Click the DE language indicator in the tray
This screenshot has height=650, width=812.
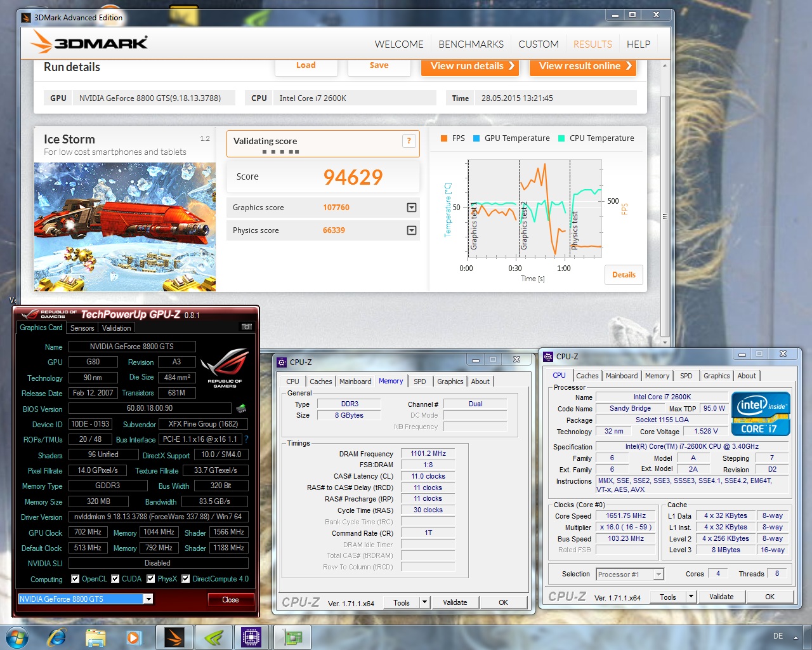[778, 636]
